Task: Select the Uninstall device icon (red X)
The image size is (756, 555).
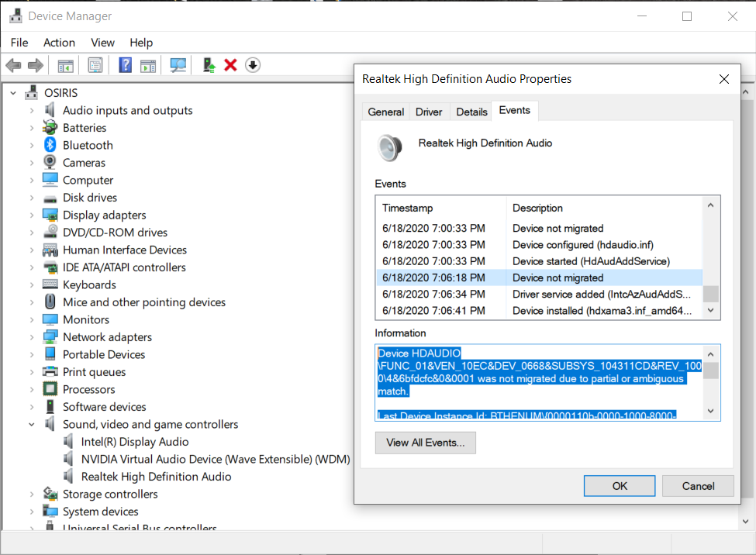Action: [230, 65]
